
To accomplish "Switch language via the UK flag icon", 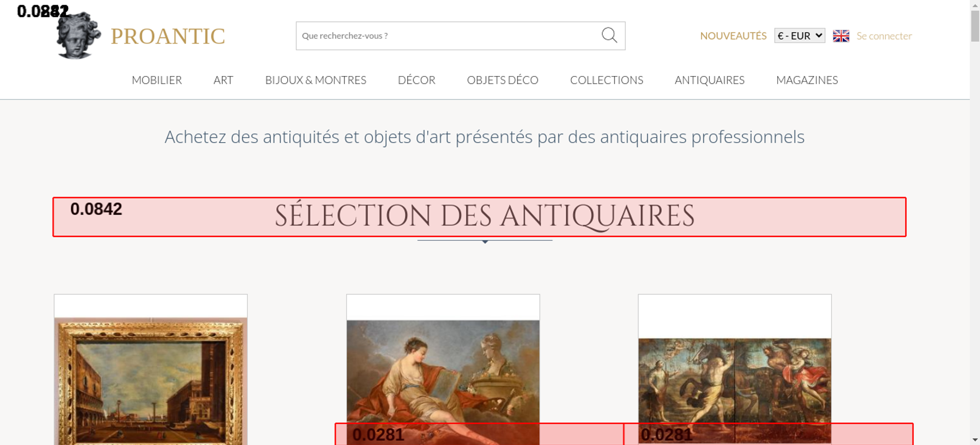I will [841, 36].
